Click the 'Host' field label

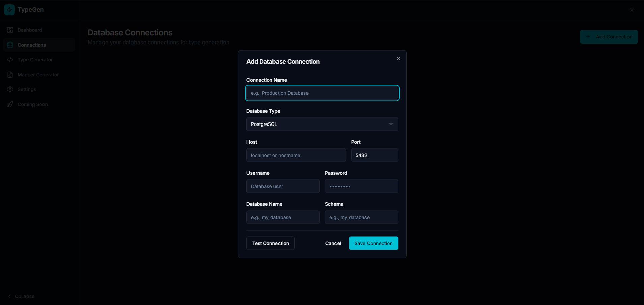(x=252, y=142)
